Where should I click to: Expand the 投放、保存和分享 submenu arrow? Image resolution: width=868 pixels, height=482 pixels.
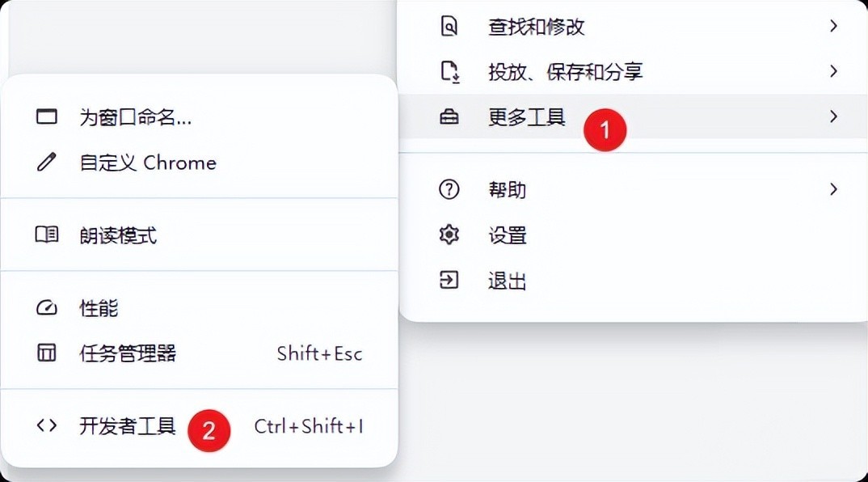coord(833,72)
